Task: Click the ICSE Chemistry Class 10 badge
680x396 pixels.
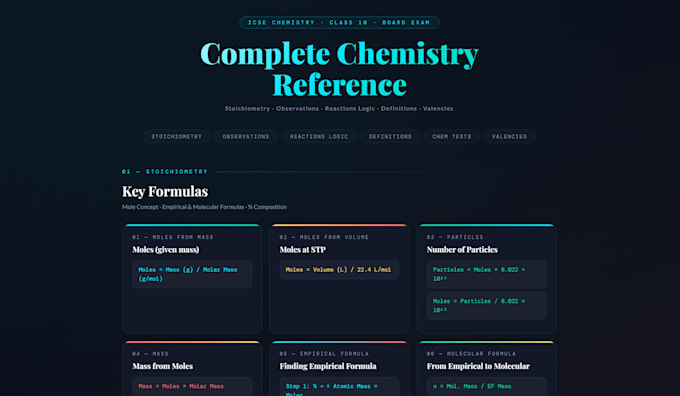Action: [339, 23]
